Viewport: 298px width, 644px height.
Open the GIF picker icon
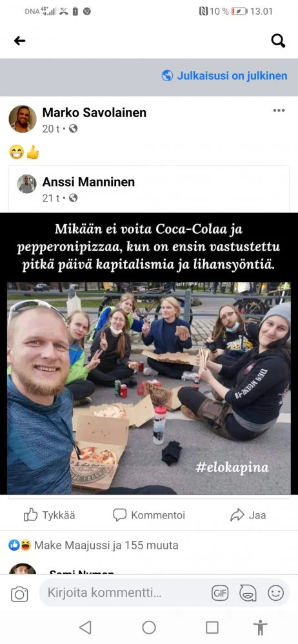(220, 593)
